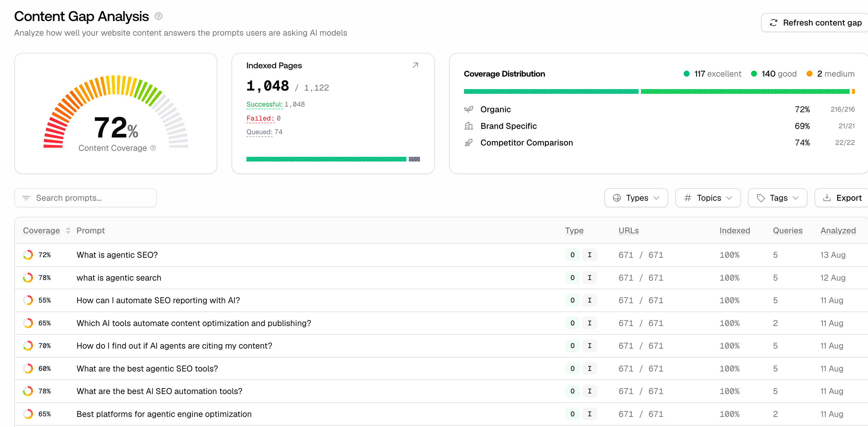
Task: Click the Queued pages label
Action: click(x=259, y=132)
